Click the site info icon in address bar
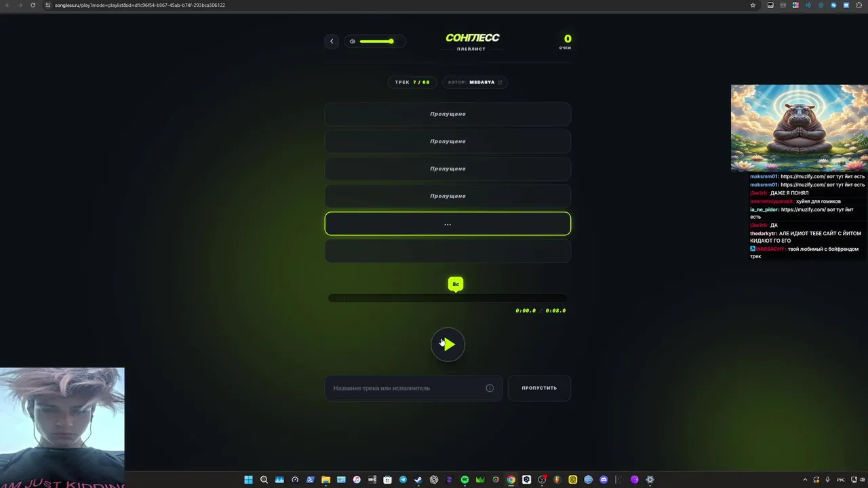868x488 pixels. (47, 5)
